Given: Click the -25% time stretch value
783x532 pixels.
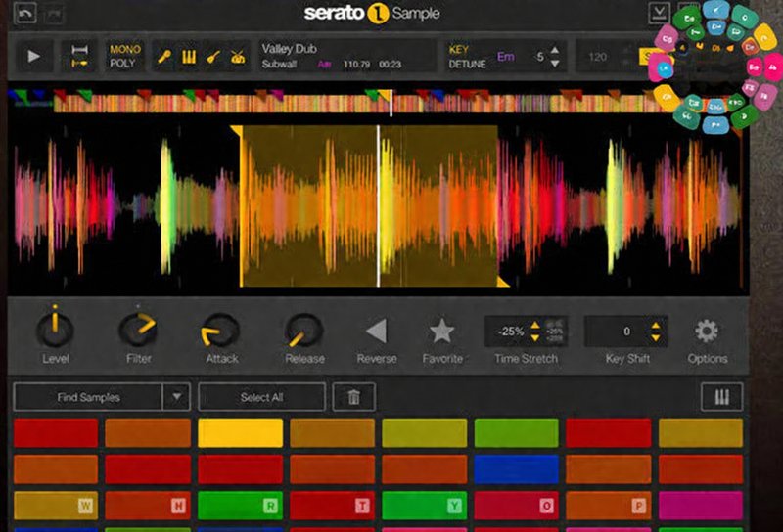Looking at the screenshot, I should (x=510, y=332).
